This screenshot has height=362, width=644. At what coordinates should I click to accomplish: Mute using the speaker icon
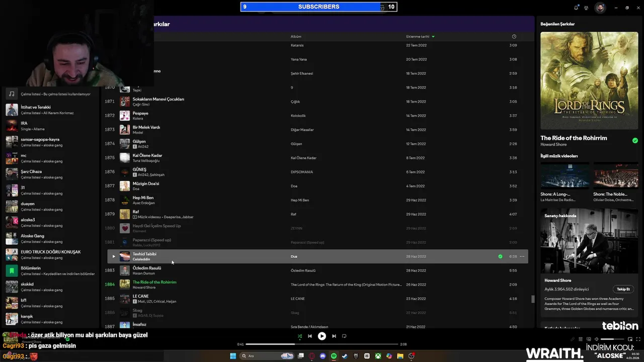[x=597, y=339]
